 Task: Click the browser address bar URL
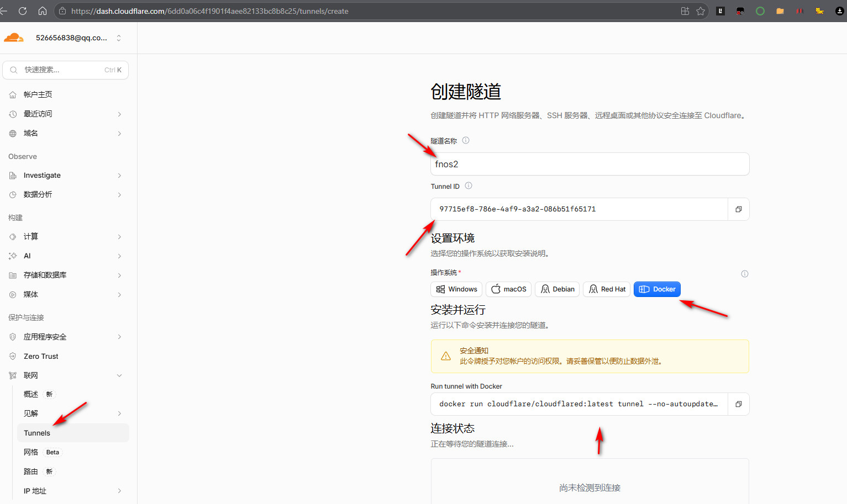(209, 11)
